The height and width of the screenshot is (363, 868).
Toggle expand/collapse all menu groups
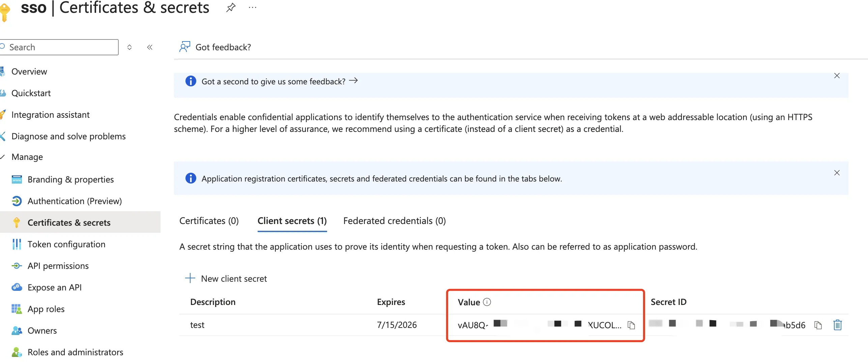pos(129,47)
